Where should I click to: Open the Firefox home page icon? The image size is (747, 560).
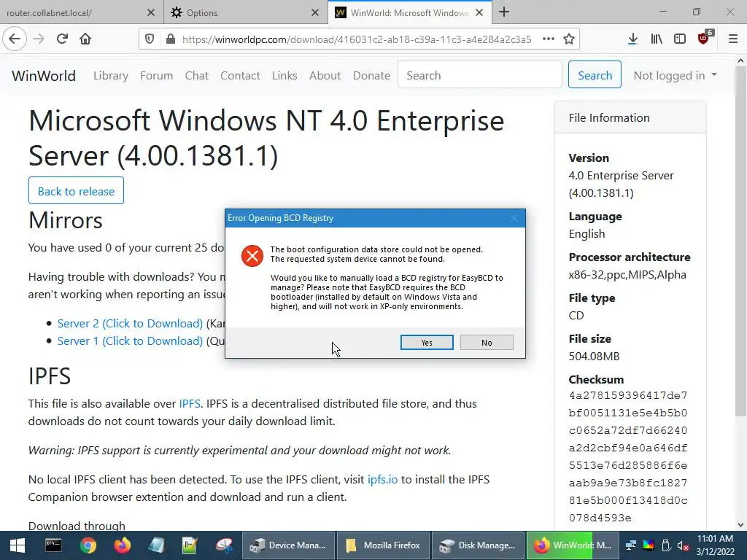[x=85, y=39]
